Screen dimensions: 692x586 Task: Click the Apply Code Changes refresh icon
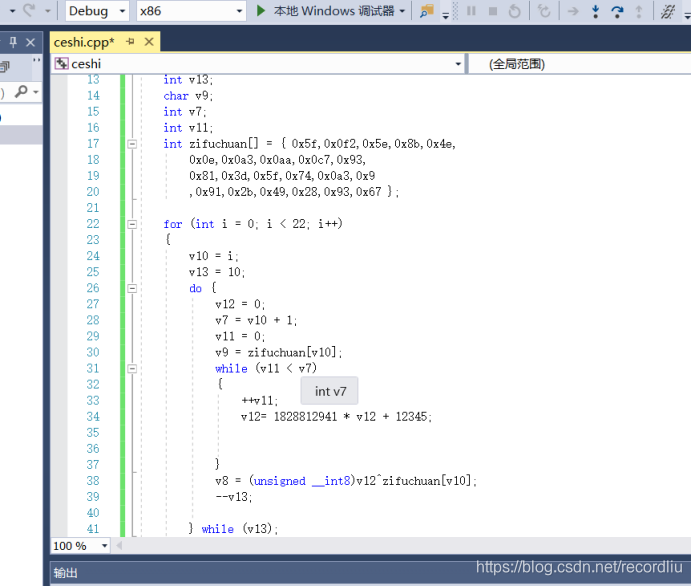click(x=544, y=11)
